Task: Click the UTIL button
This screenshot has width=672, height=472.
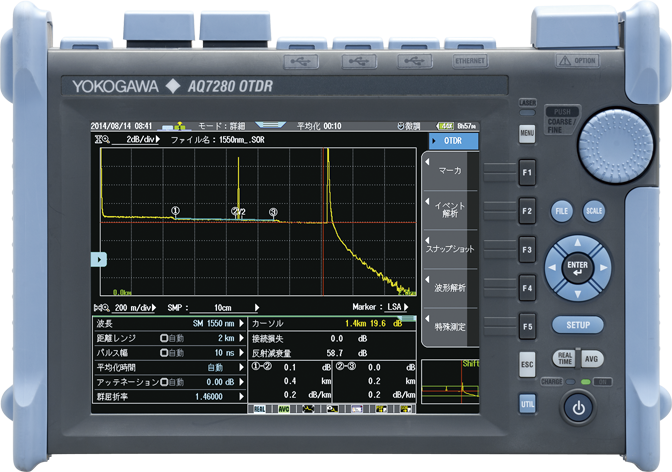Action: coord(527,404)
